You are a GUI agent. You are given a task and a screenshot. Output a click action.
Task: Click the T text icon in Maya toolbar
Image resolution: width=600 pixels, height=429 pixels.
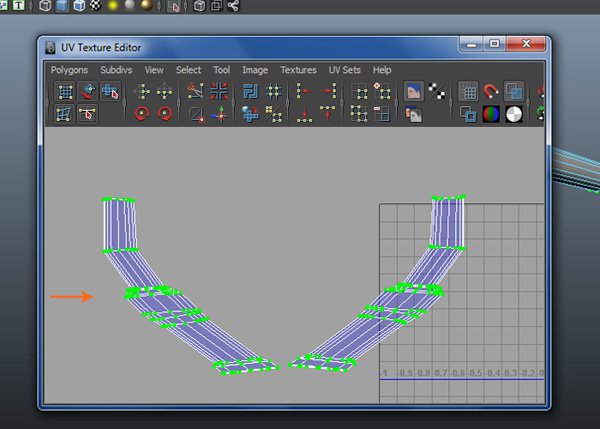pos(18,5)
